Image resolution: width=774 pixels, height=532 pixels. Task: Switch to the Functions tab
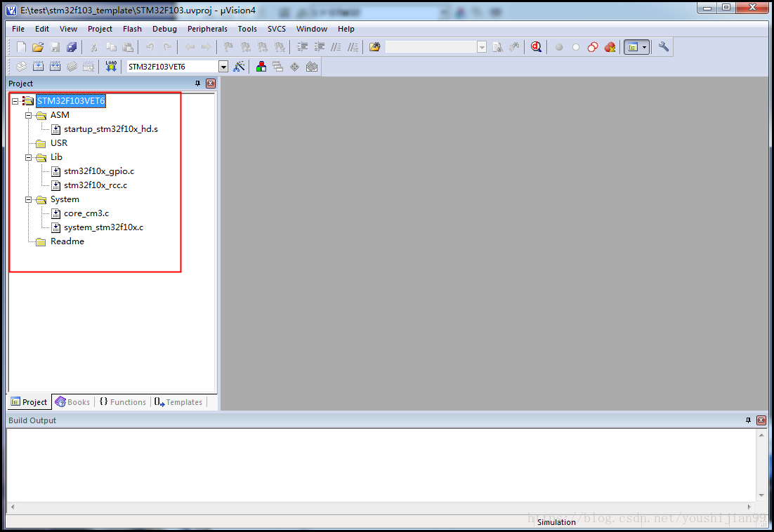[x=123, y=402]
